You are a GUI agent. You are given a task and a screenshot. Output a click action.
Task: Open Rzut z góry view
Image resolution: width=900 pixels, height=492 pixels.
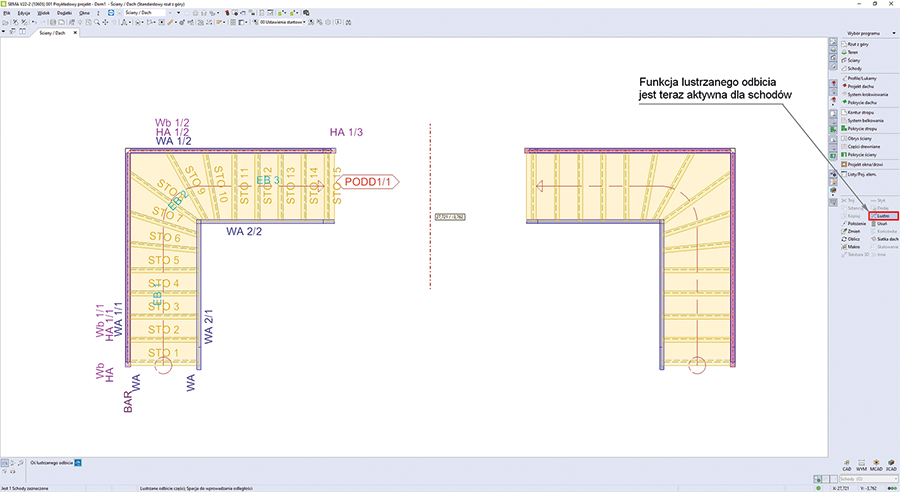coord(859,44)
